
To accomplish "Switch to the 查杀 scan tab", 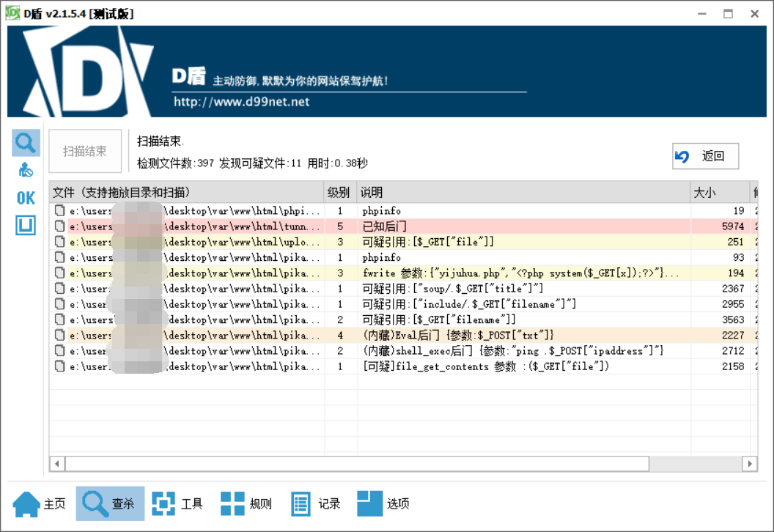I will click(110, 504).
